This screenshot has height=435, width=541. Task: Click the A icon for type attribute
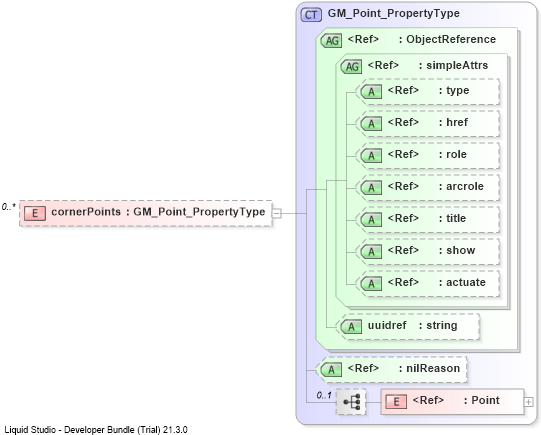tap(371, 92)
